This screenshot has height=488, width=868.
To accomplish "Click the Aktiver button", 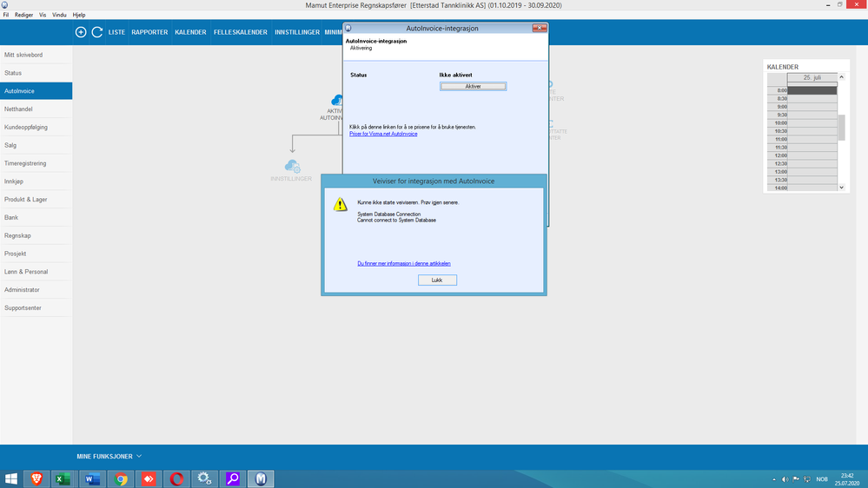I will [x=474, y=86].
